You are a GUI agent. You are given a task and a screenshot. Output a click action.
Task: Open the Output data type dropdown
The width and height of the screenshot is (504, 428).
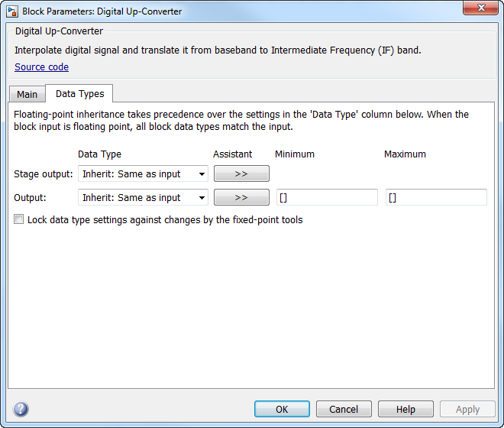coord(143,197)
